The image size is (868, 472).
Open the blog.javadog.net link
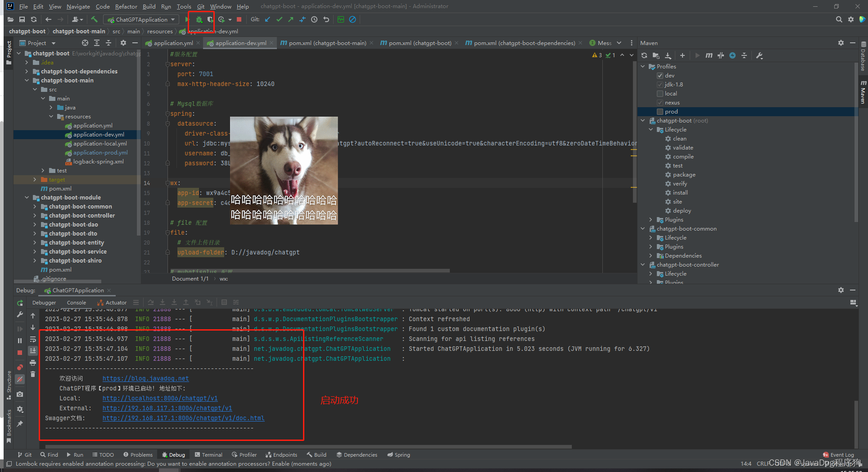(145, 379)
